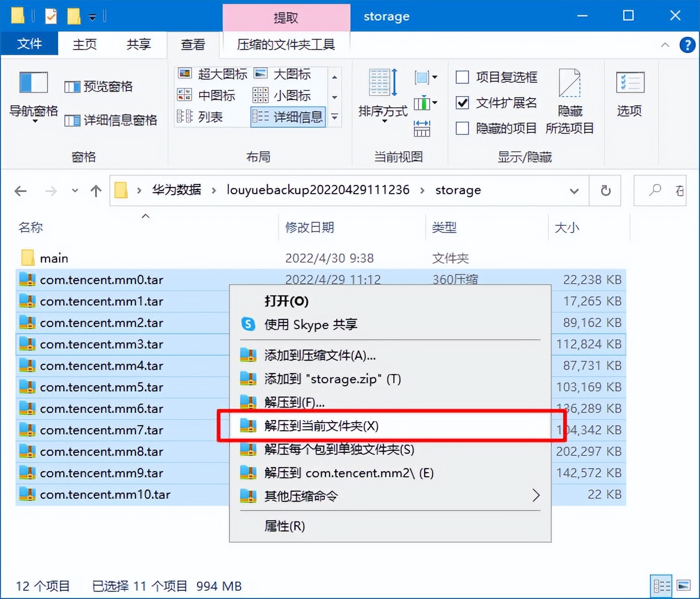This screenshot has height=599, width=700.
Task: Choose 解压到当前文件夹 from context menu
Action: (x=320, y=426)
